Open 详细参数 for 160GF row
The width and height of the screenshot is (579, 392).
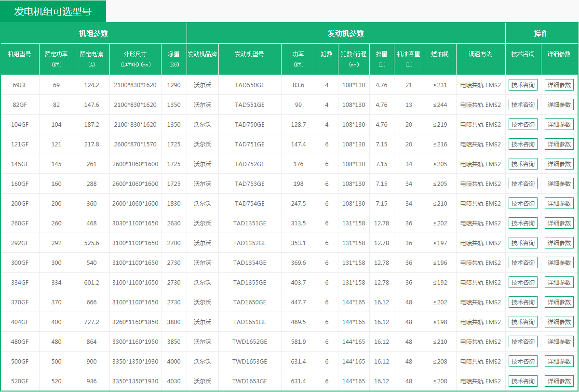click(x=559, y=184)
